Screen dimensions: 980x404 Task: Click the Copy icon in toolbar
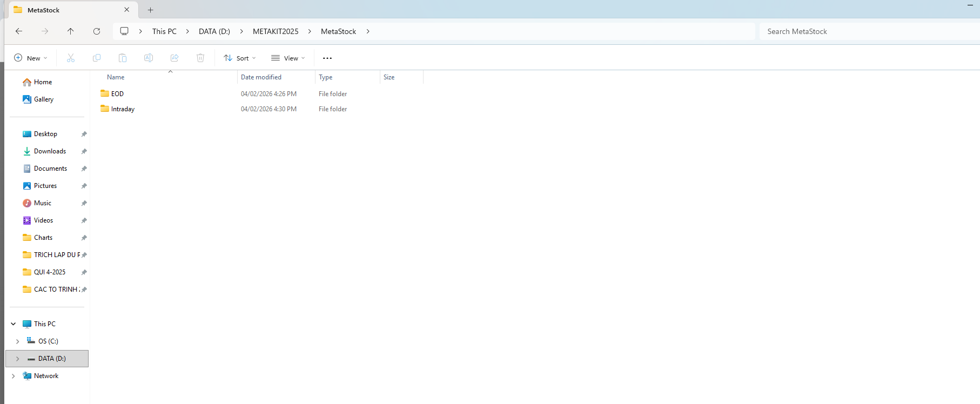click(97, 58)
